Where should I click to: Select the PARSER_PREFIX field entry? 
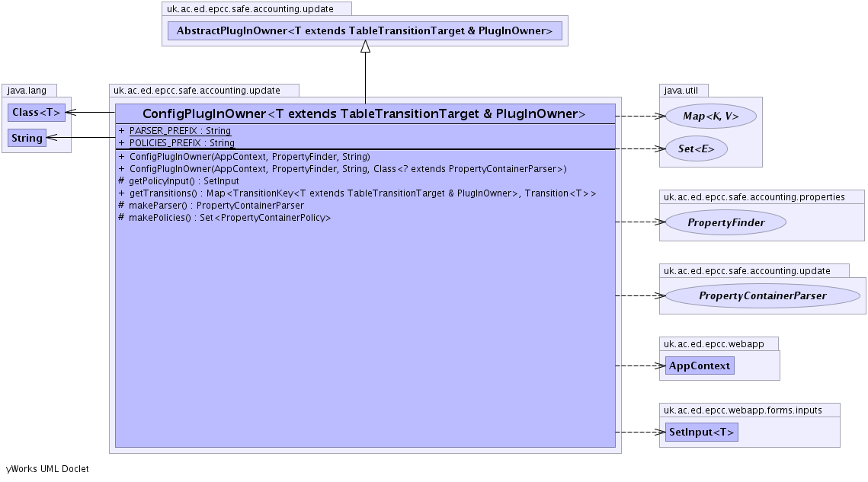[x=180, y=131]
